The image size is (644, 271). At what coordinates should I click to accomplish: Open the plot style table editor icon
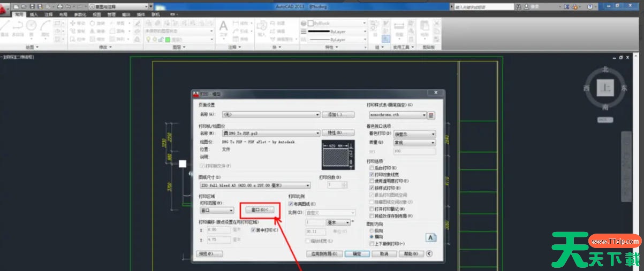431,115
